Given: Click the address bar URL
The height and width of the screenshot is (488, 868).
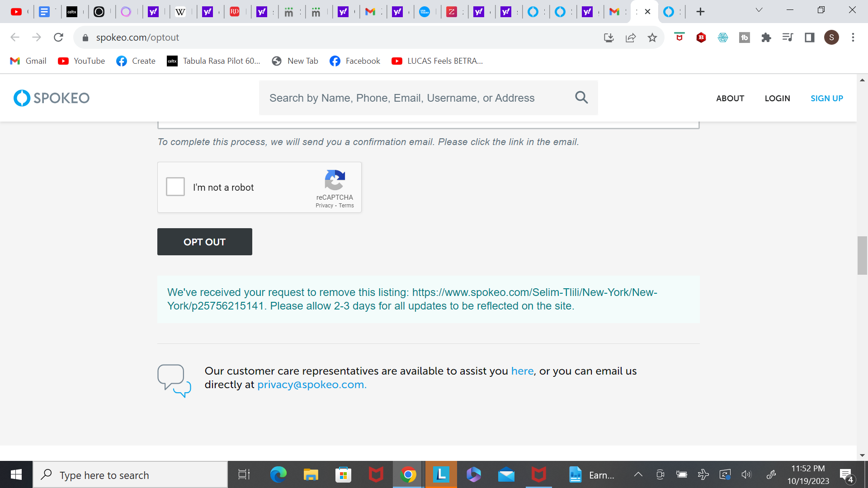Looking at the screenshot, I should point(137,38).
